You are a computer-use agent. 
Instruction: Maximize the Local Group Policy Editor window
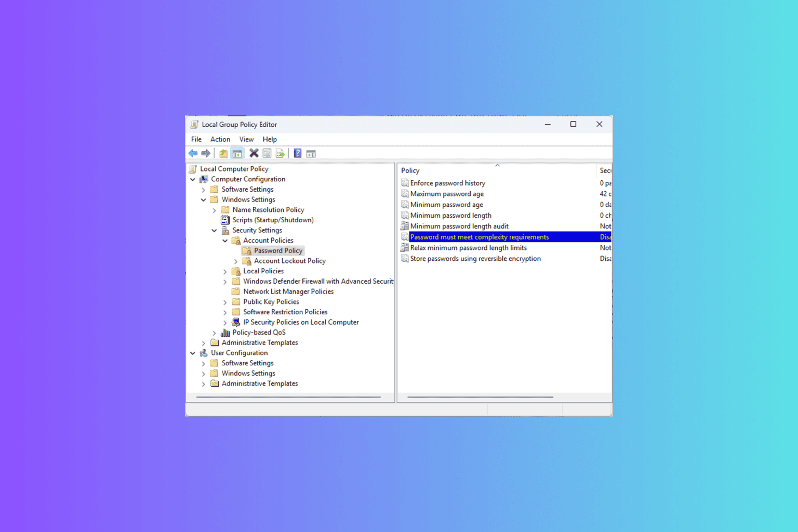coord(573,124)
